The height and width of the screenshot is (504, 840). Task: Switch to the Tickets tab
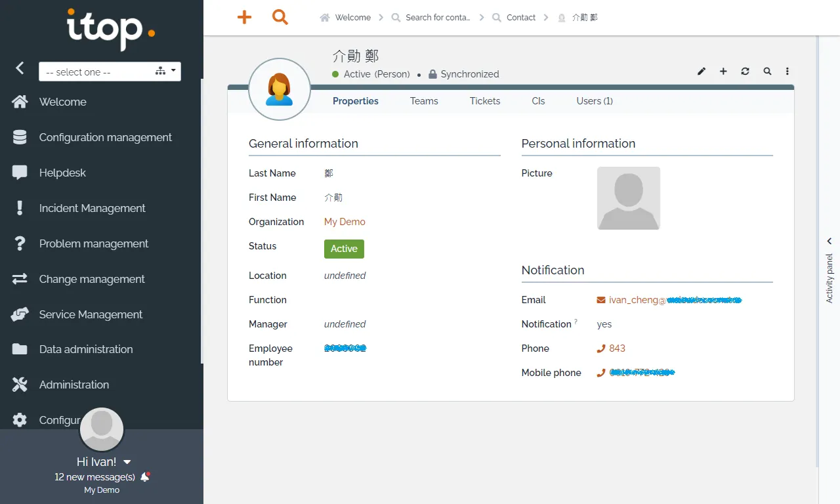click(485, 101)
